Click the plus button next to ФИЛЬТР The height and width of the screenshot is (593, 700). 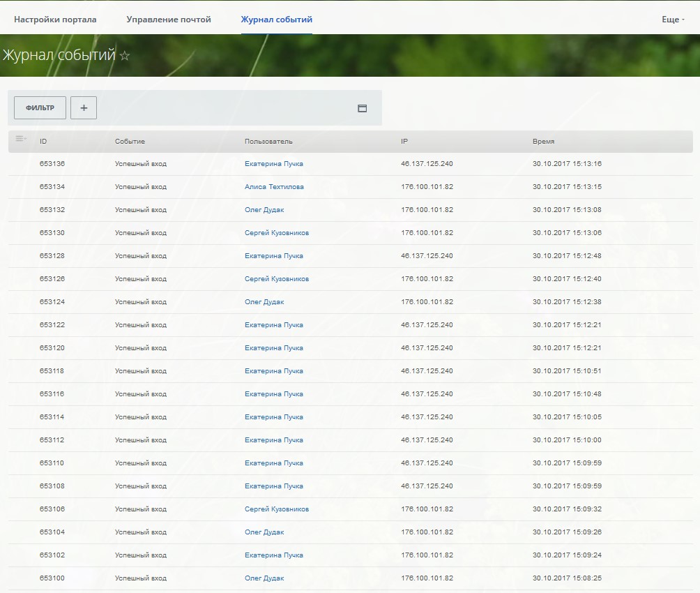click(84, 107)
